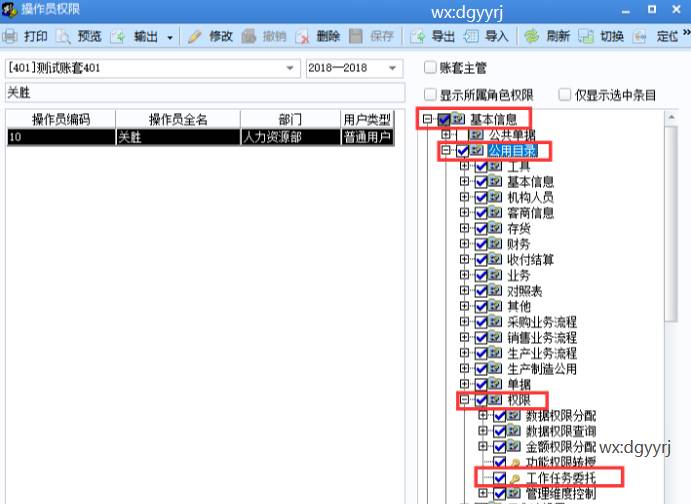The width and height of the screenshot is (691, 504).
Task: Click the Import (导入) toolbar icon
Action: point(470,37)
